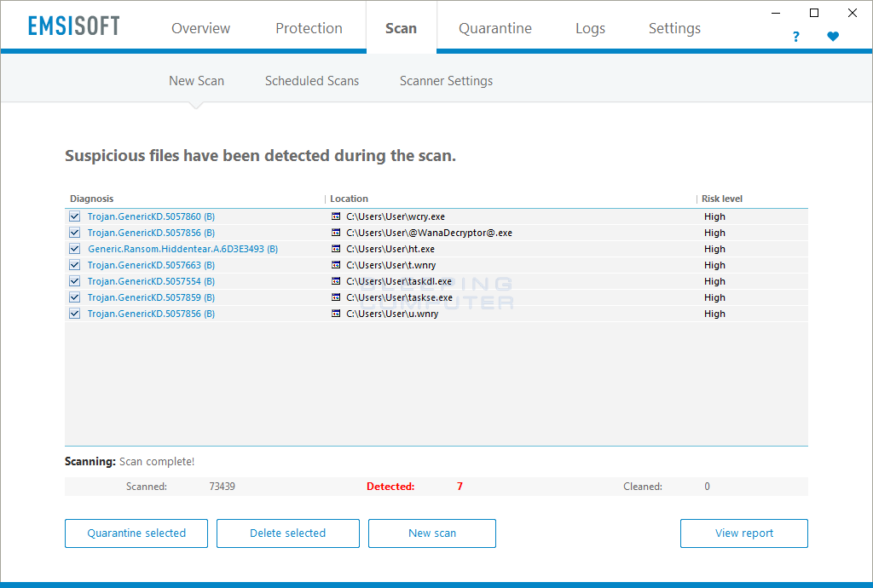Select the Scan tab
The height and width of the screenshot is (588, 873).
(x=401, y=28)
